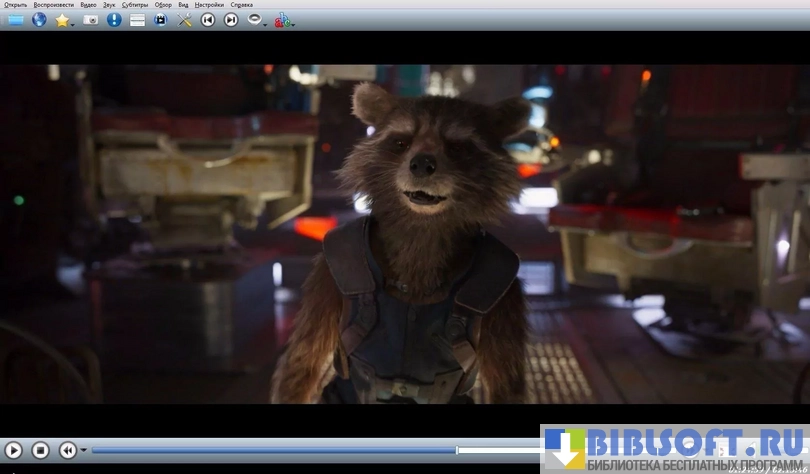Stop playback with the stop button
This screenshot has width=810, height=474.
pyautogui.click(x=40, y=451)
